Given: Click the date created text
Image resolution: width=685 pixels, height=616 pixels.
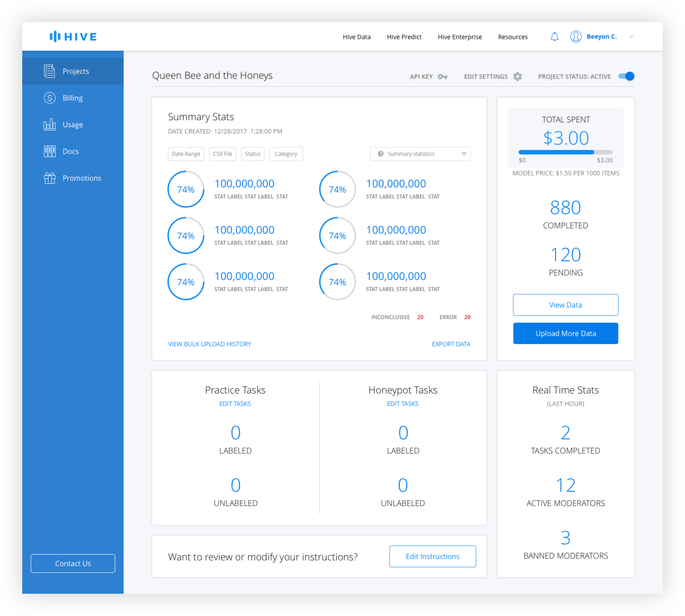Looking at the screenshot, I should pyautogui.click(x=225, y=131).
